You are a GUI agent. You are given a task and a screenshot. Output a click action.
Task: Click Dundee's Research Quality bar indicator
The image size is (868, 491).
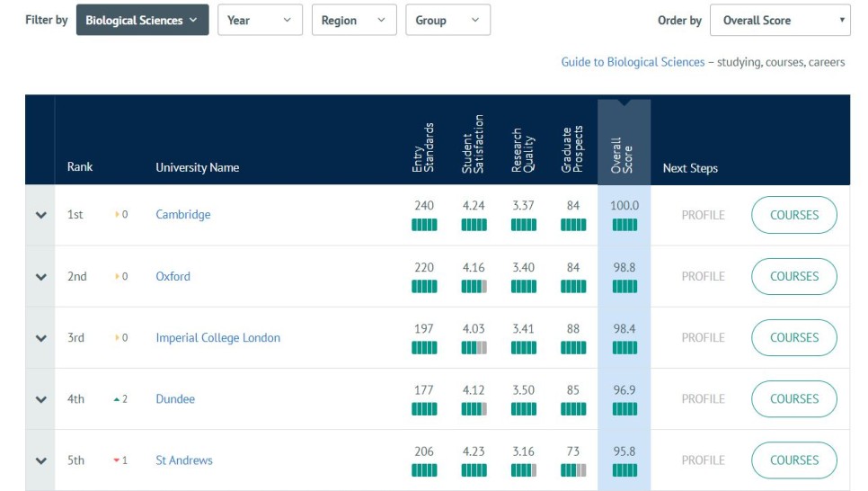[523, 409]
